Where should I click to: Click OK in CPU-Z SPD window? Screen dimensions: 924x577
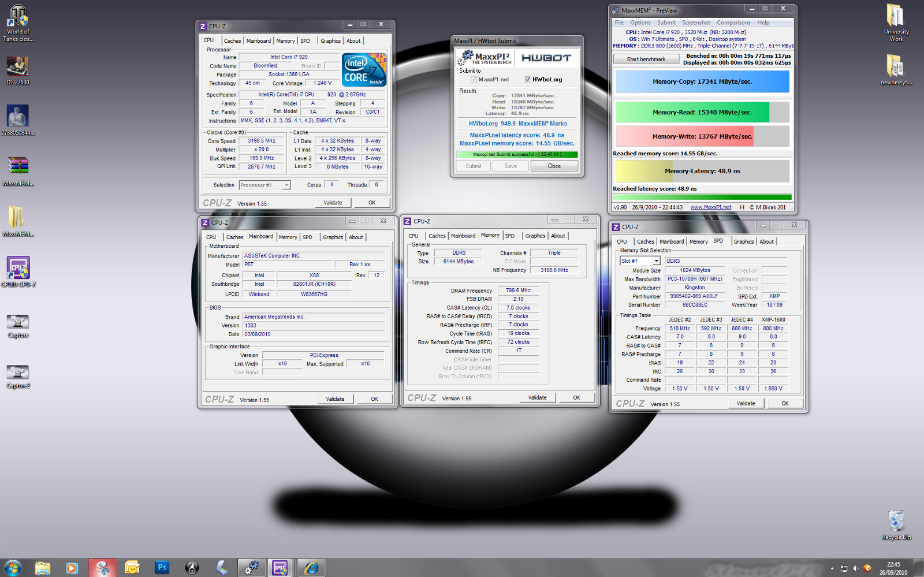pyautogui.click(x=785, y=404)
